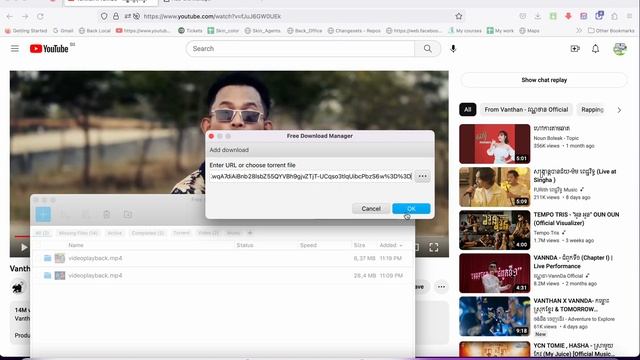
Task: Open the account avatar menu
Action: tap(620, 49)
